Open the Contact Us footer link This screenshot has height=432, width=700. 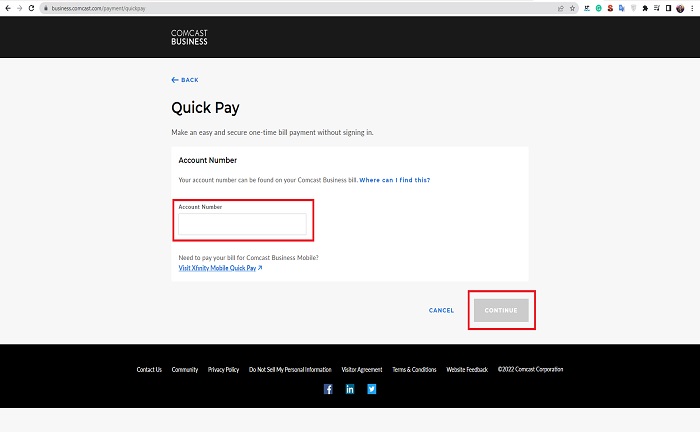pos(149,370)
